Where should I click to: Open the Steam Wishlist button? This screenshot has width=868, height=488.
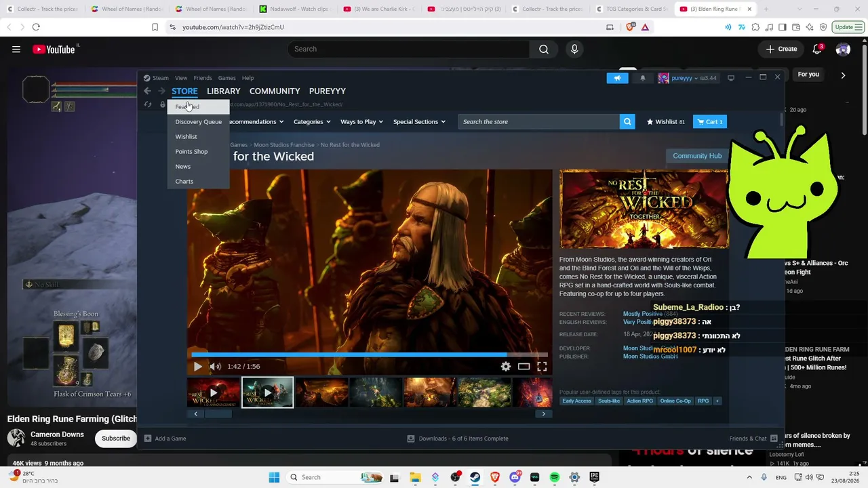665,122
